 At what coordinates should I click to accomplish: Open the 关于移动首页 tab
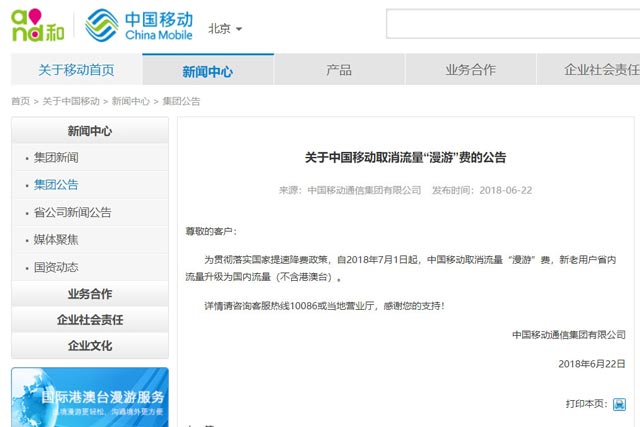(76, 70)
